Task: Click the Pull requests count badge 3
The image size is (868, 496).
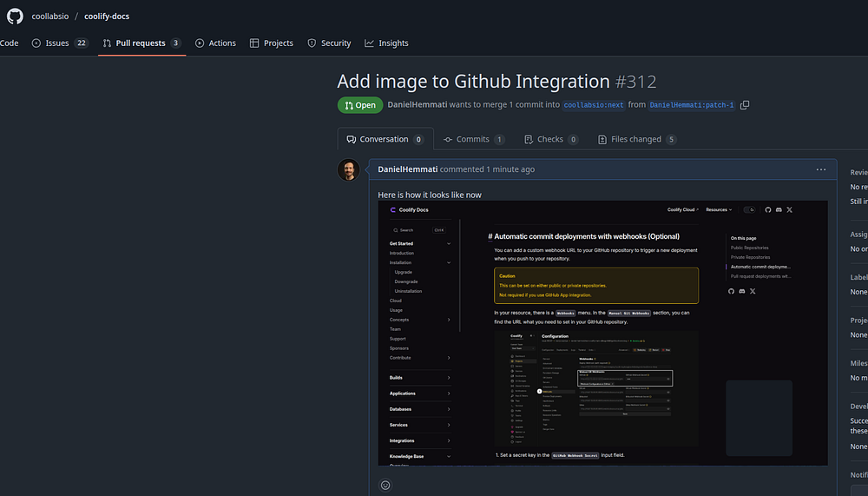Action: 175,43
